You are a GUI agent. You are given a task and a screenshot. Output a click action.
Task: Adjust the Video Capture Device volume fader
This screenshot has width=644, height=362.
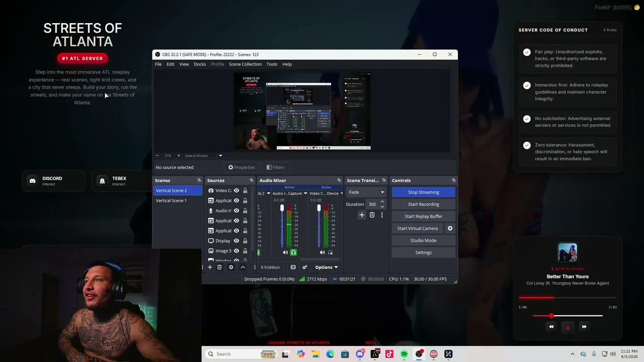pyautogui.click(x=318, y=208)
